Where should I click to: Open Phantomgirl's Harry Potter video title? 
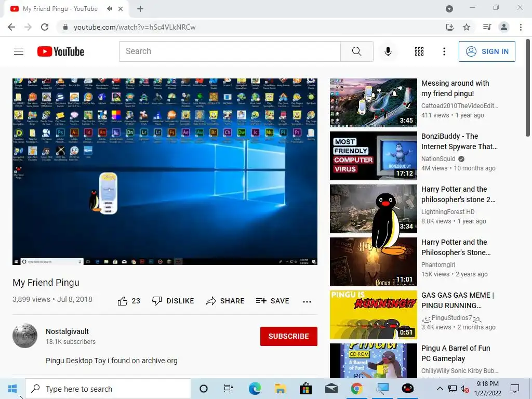[456, 247]
